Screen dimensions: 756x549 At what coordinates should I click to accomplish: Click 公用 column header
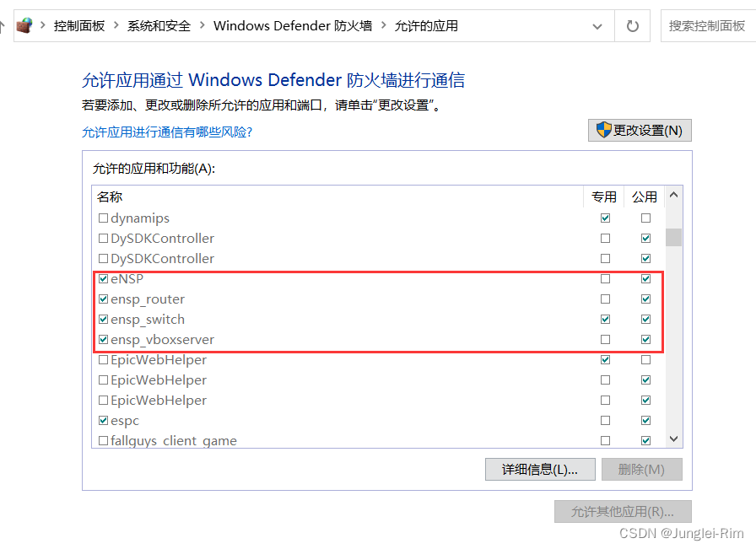(x=645, y=196)
